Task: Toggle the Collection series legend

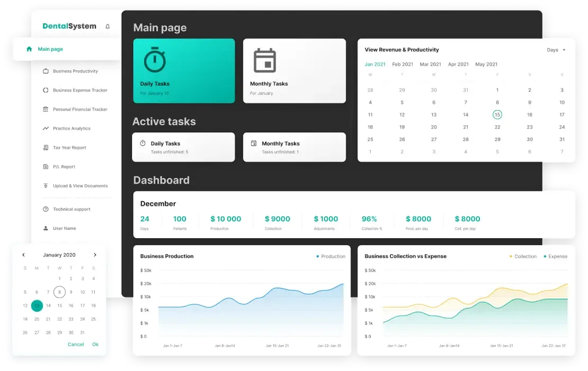Action: (523, 256)
